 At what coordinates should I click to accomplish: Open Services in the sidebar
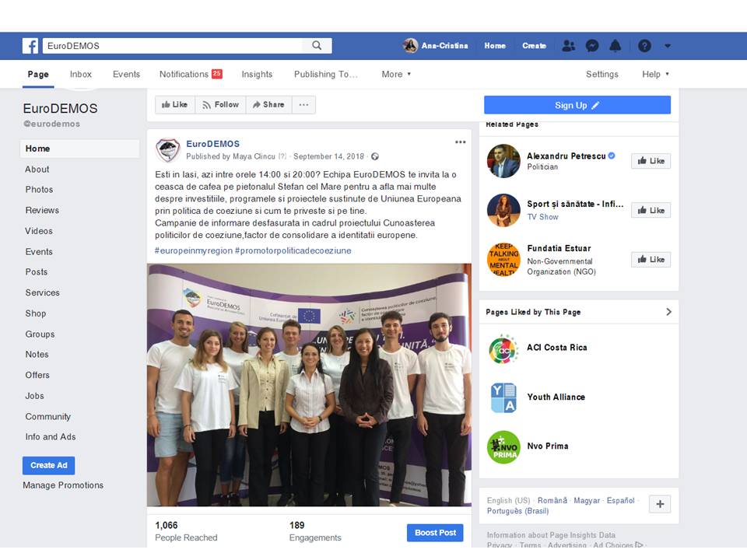point(42,293)
